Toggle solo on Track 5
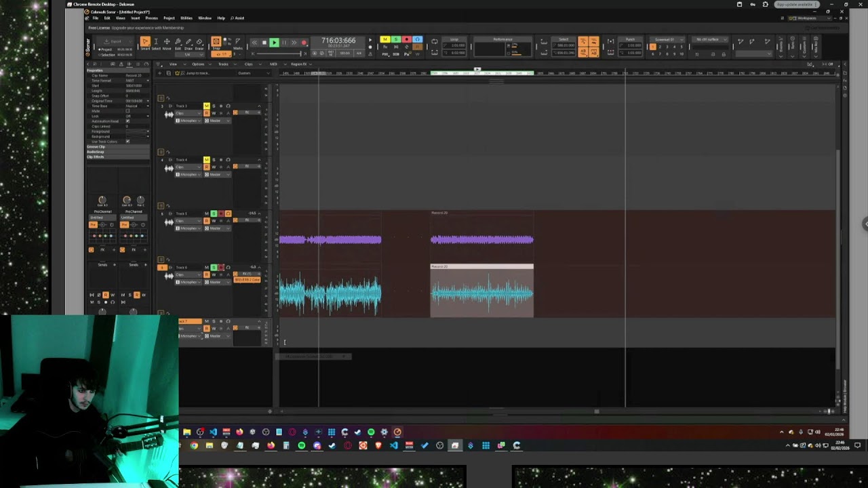 [x=214, y=213]
